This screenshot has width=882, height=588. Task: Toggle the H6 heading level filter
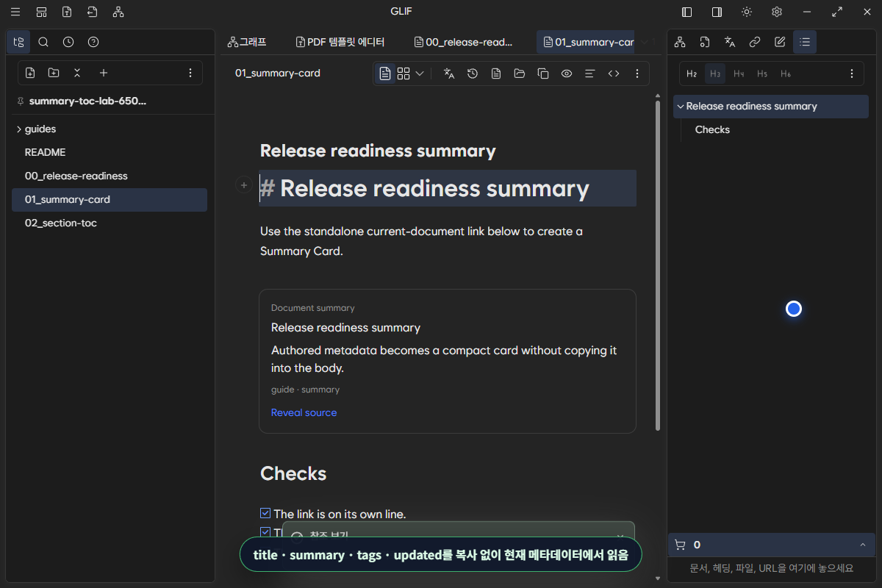click(786, 73)
